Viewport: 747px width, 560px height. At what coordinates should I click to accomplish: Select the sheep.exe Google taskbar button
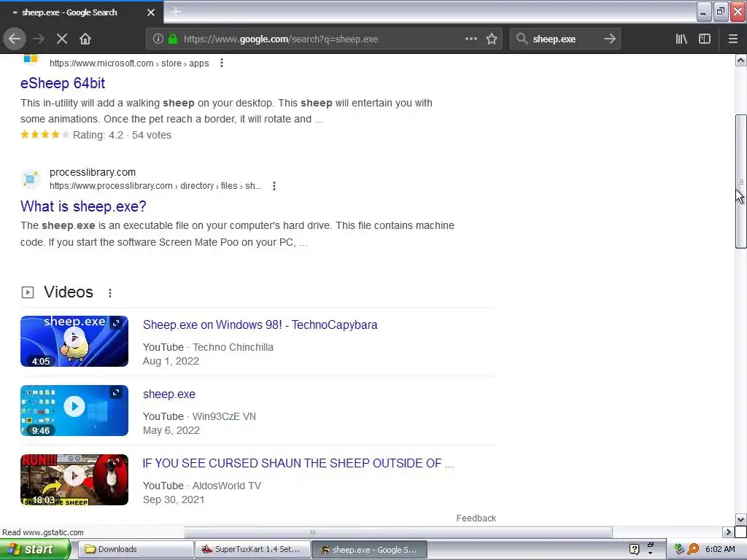pos(369,550)
